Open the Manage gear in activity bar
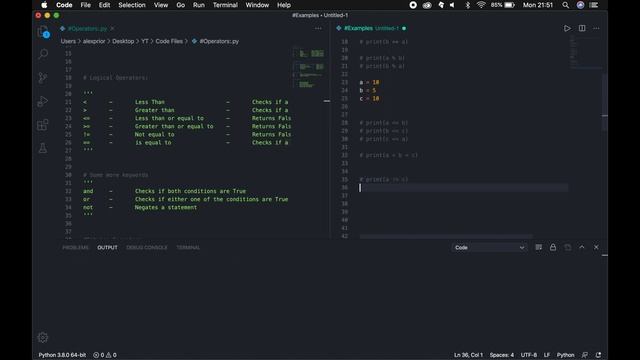Image resolution: width=640 pixels, height=360 pixels. click(x=43, y=338)
